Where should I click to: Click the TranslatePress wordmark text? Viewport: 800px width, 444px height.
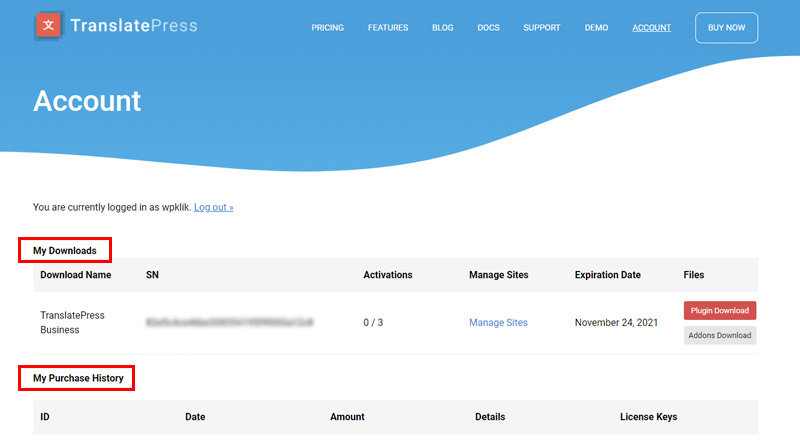pos(134,26)
